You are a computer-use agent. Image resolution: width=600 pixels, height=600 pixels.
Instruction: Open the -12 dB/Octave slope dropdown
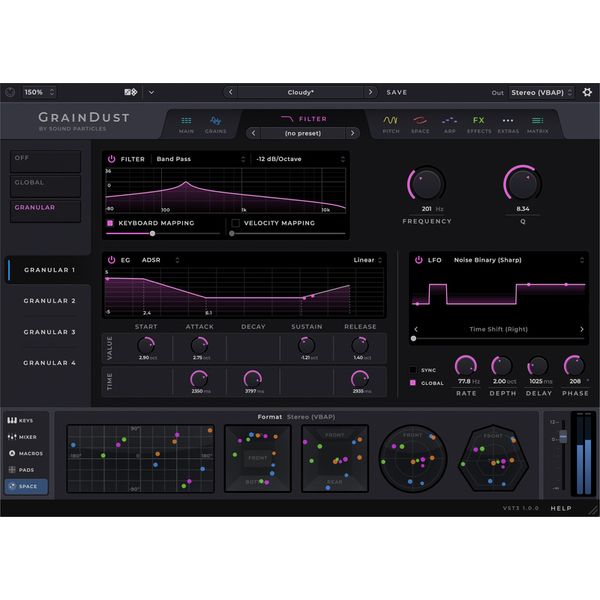click(x=301, y=159)
